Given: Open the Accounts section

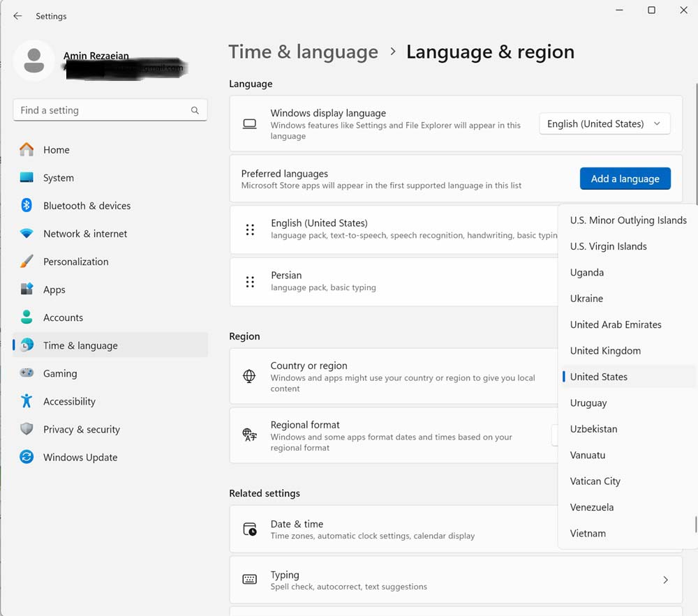Looking at the screenshot, I should 63,317.
